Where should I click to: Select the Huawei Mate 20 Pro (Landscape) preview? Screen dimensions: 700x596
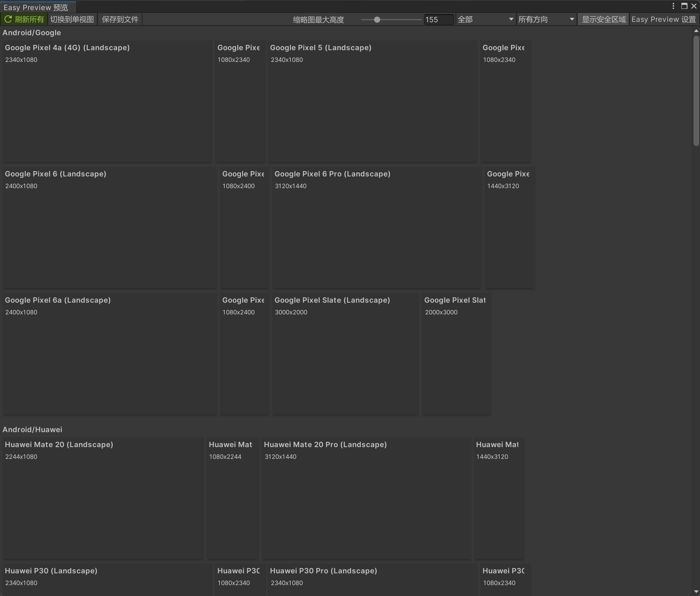point(366,498)
